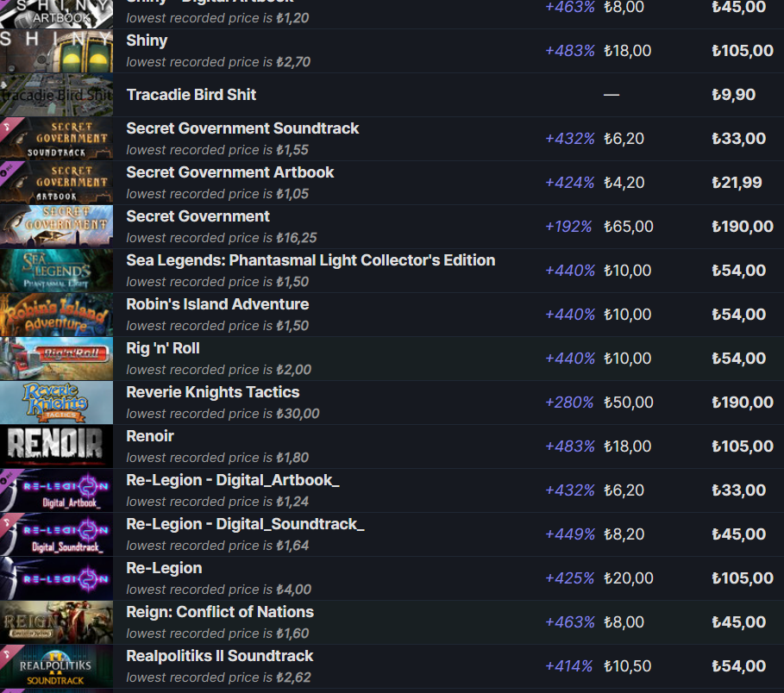Screen dimensions: 784x693
Task: Click Secret Government lowest price ₺16,25
Action: click(x=297, y=238)
